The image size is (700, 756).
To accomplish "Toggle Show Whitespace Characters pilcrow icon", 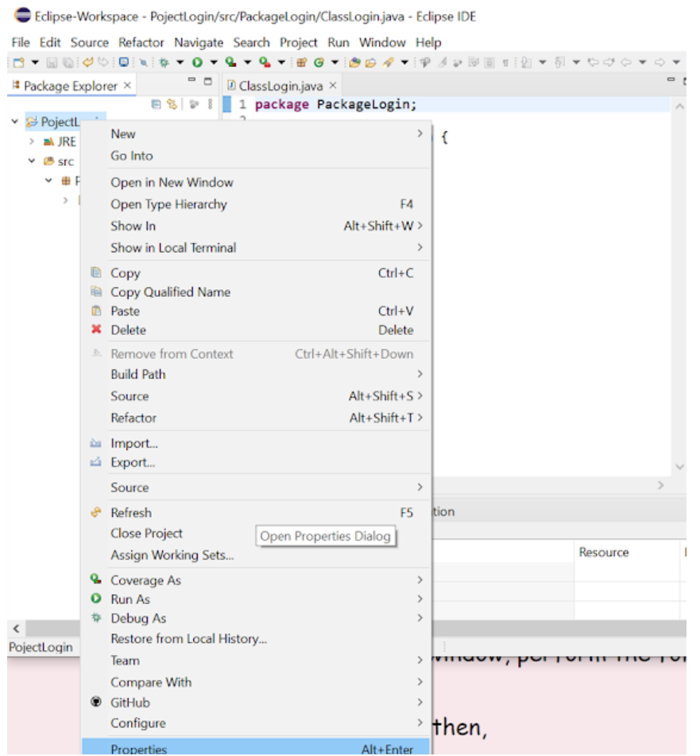I will pyautogui.click(x=505, y=63).
